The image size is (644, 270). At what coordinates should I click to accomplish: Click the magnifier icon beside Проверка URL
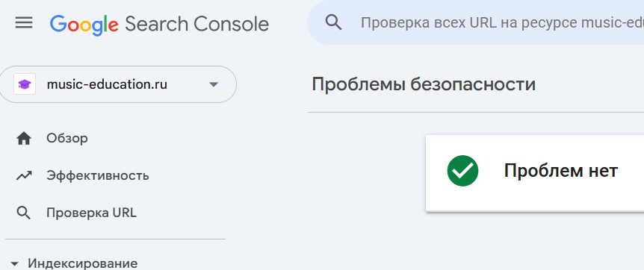pyautogui.click(x=24, y=213)
